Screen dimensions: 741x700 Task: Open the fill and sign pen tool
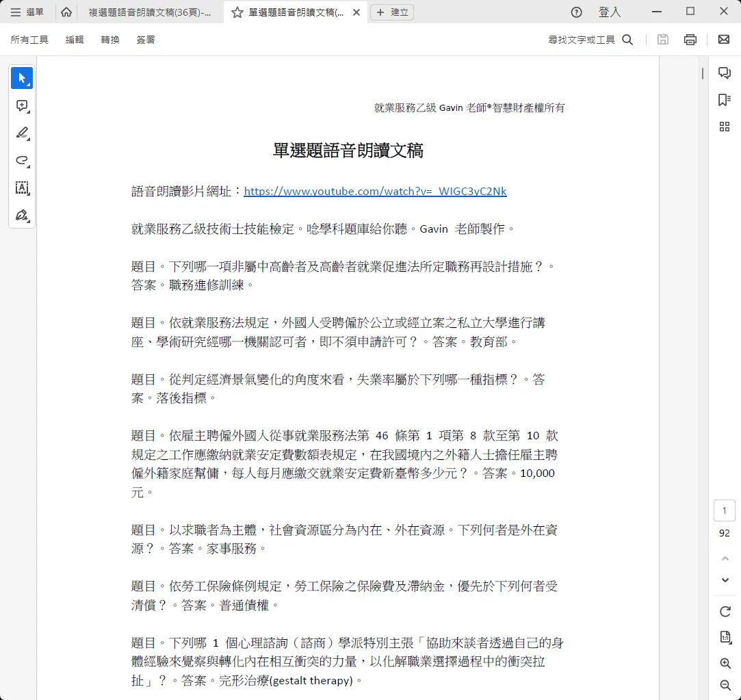pos(22,216)
